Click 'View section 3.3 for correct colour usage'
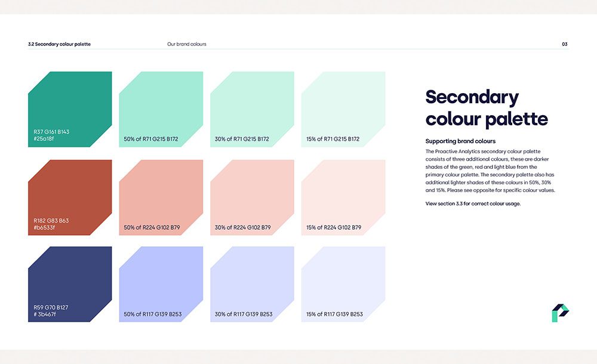 pyautogui.click(x=473, y=203)
